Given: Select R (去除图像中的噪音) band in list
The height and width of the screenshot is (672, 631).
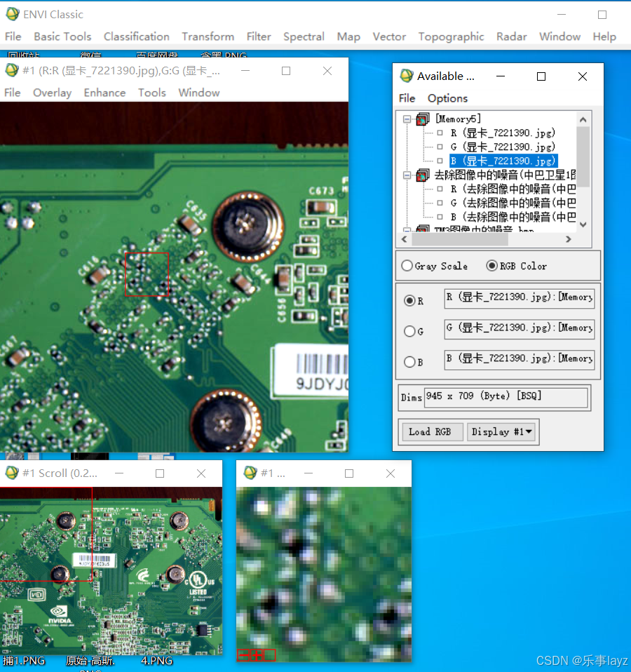Looking at the screenshot, I should point(513,189).
